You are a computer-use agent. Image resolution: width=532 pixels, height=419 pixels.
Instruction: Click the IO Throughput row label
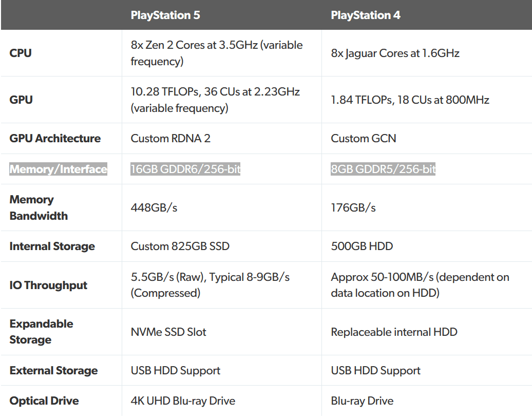pos(48,285)
